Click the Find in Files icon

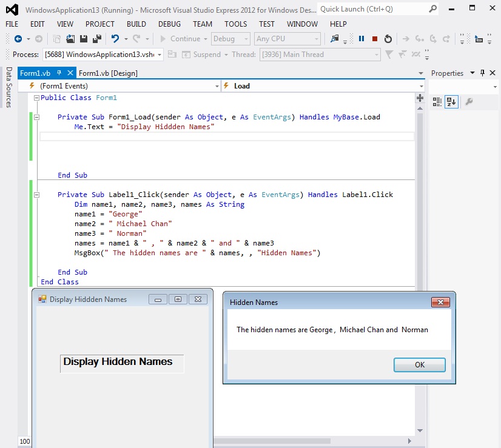(x=335, y=39)
